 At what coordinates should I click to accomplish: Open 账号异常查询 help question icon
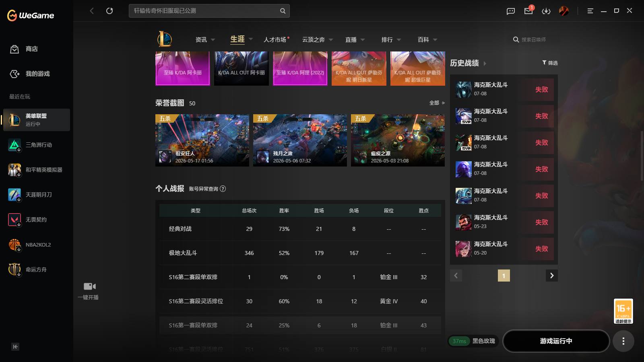(x=223, y=189)
